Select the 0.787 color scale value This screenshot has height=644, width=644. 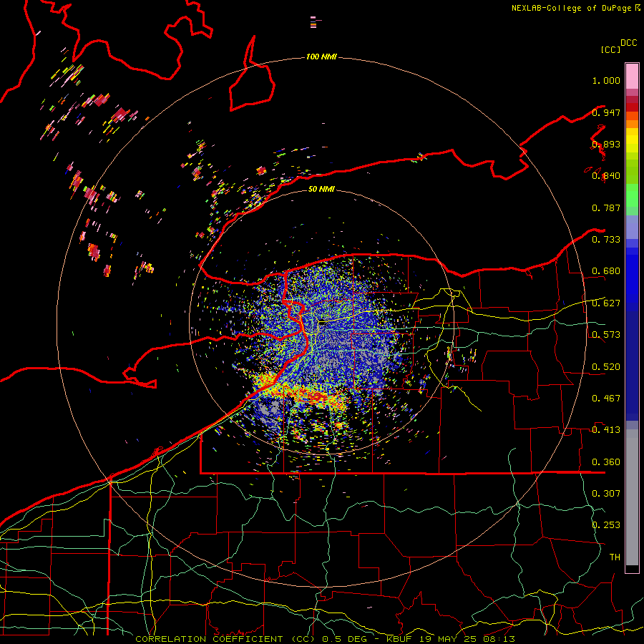click(x=606, y=208)
